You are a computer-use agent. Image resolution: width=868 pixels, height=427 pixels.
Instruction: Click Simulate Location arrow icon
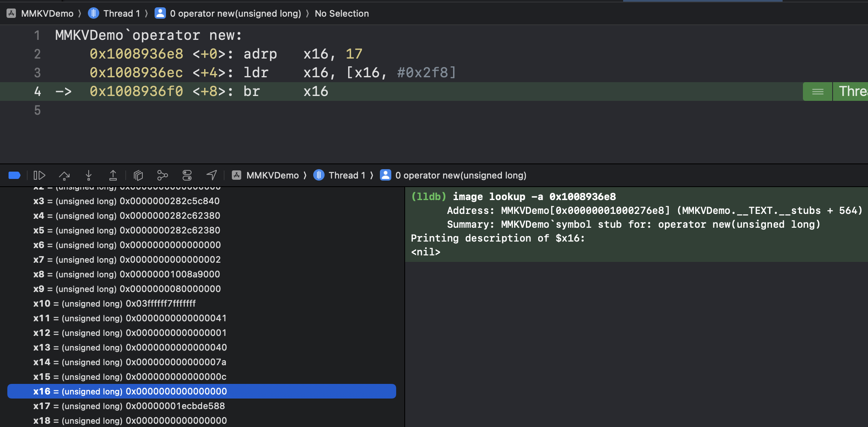[212, 175]
